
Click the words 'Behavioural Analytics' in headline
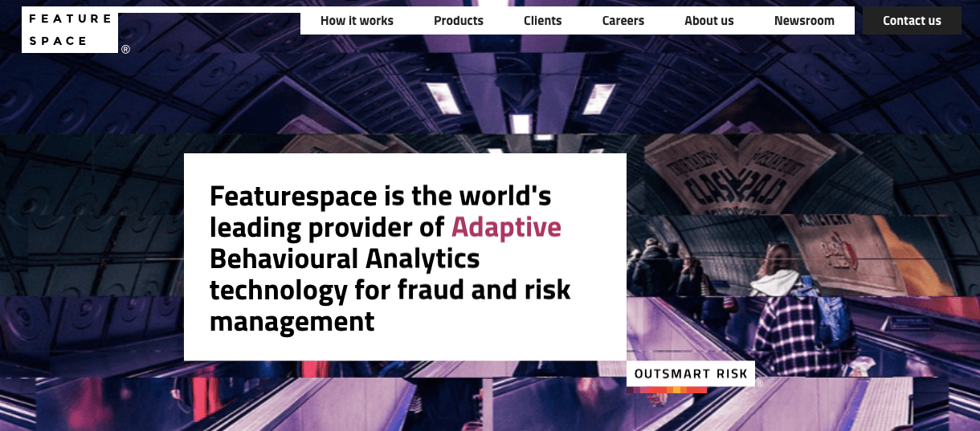[345, 259]
